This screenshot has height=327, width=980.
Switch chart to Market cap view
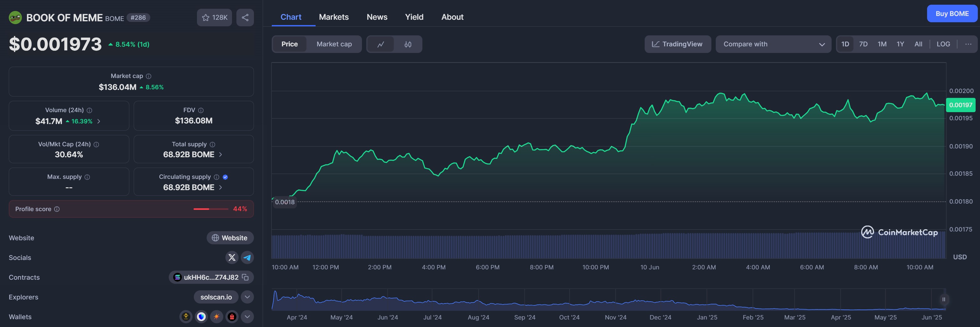pyautogui.click(x=334, y=44)
